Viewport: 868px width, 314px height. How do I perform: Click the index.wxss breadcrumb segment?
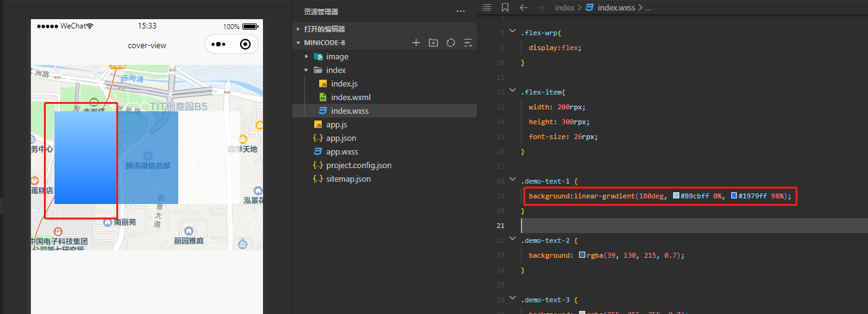[x=616, y=7]
